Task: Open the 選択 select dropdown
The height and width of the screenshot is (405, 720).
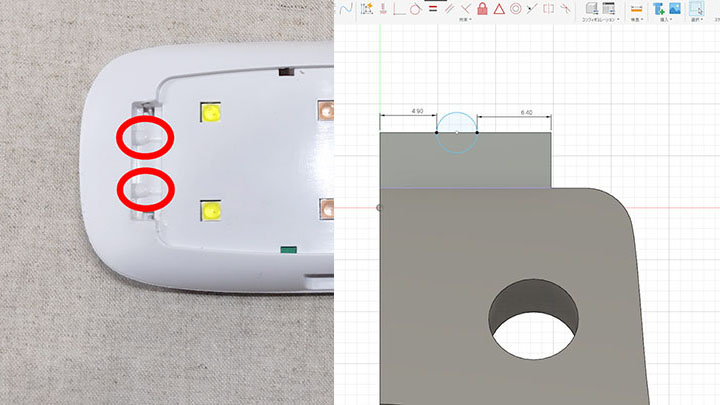Action: [x=696, y=20]
